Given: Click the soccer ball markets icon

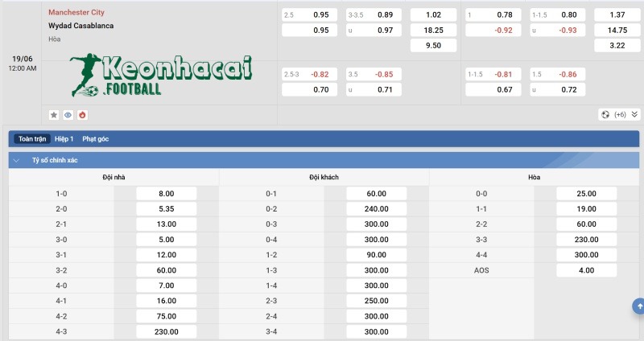Looking at the screenshot, I should coord(605,115).
